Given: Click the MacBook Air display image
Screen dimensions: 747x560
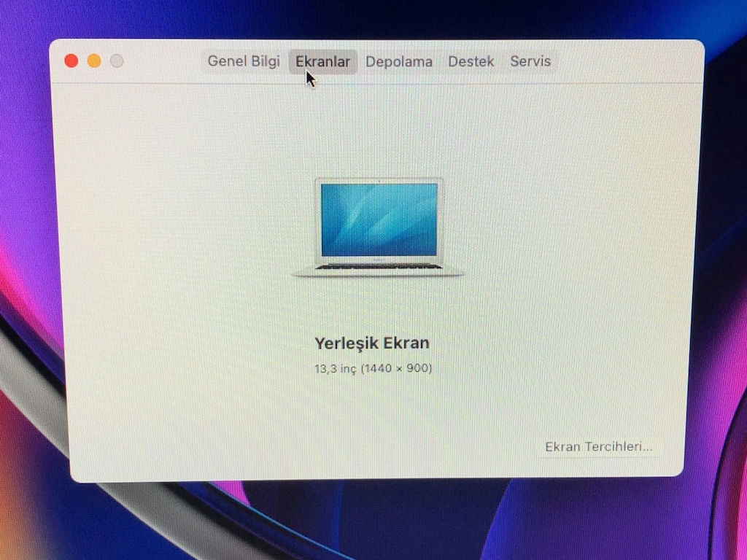Looking at the screenshot, I should (x=379, y=227).
